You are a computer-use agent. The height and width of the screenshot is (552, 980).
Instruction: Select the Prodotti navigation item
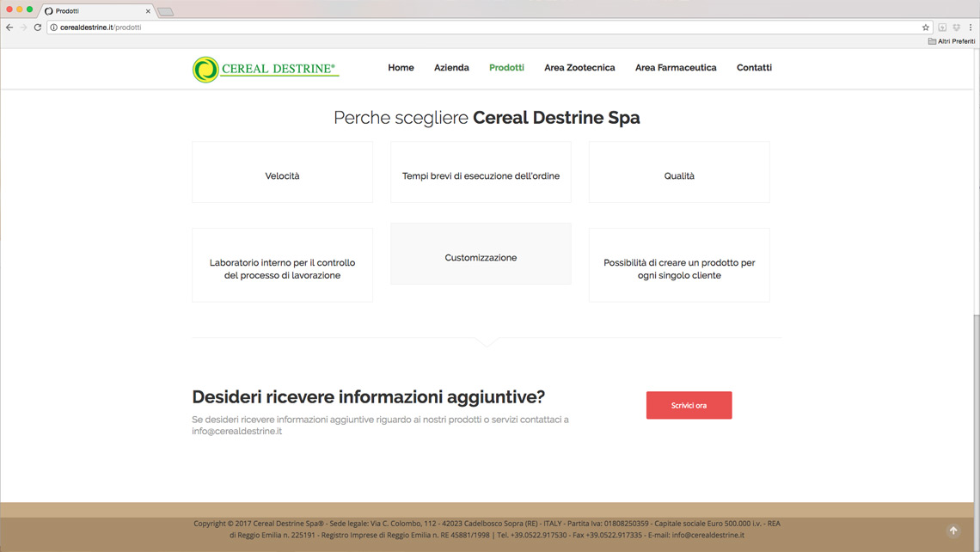click(x=506, y=68)
